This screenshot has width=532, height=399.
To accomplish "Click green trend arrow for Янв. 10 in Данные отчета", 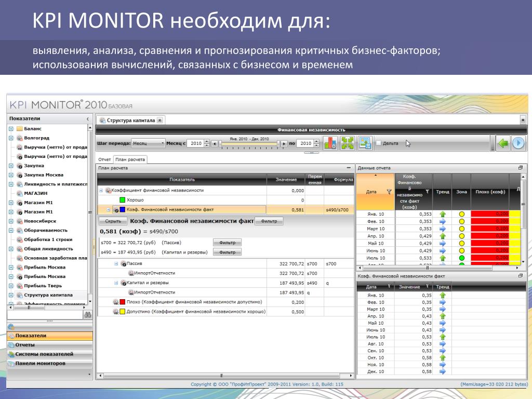I will click(x=443, y=214).
